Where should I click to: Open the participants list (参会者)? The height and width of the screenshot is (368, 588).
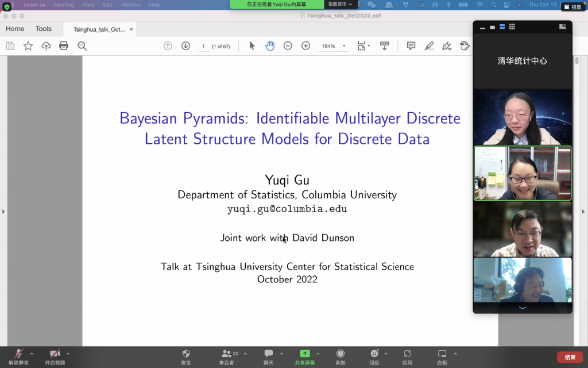click(x=227, y=356)
